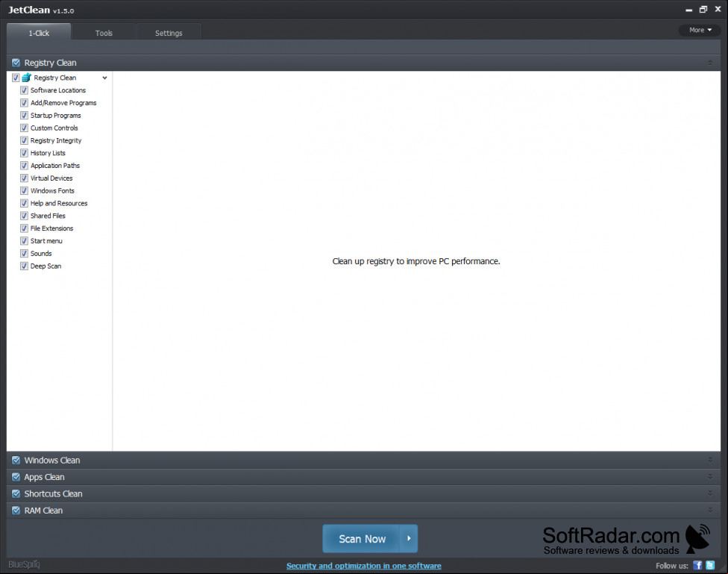Image resolution: width=728 pixels, height=574 pixels.
Task: Open the More dropdown menu
Action: click(x=700, y=30)
